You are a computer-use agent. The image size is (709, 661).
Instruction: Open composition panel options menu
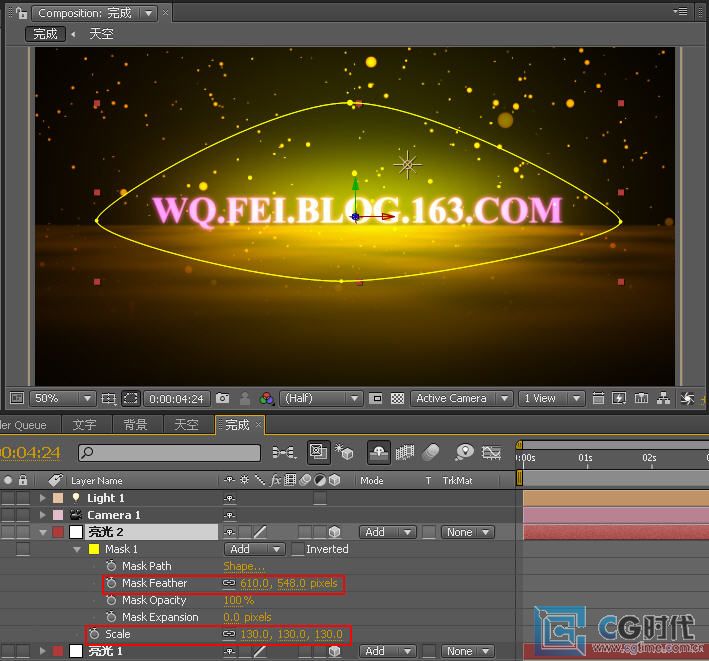680,11
